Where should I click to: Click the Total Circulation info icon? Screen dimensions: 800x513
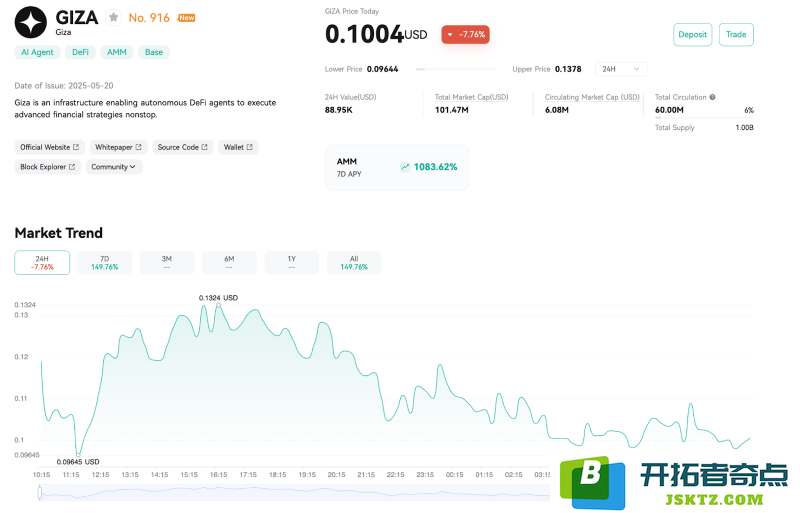tap(712, 97)
